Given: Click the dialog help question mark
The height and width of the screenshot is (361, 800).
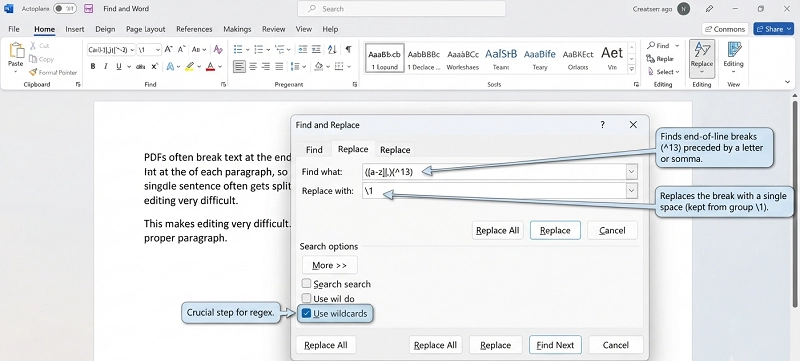Looking at the screenshot, I should tap(602, 124).
